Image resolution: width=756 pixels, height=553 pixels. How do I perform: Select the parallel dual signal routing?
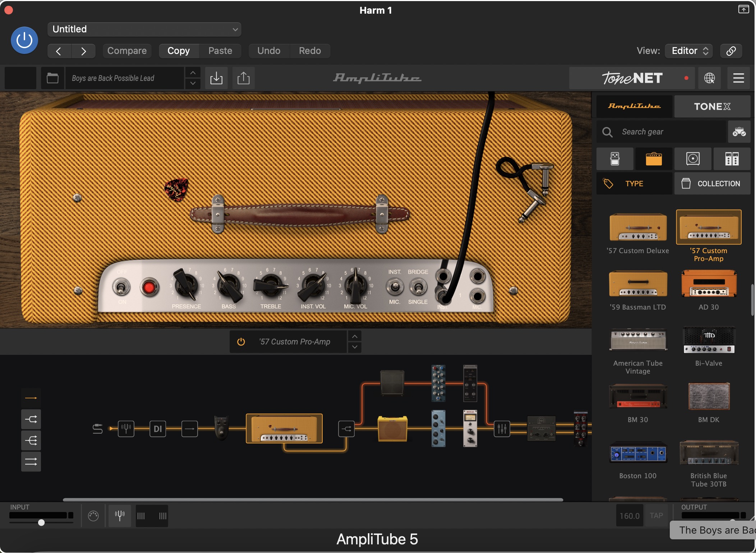click(31, 462)
